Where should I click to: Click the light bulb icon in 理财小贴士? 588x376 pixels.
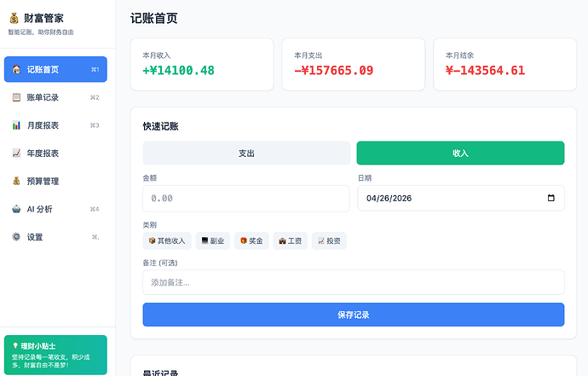(x=15, y=345)
